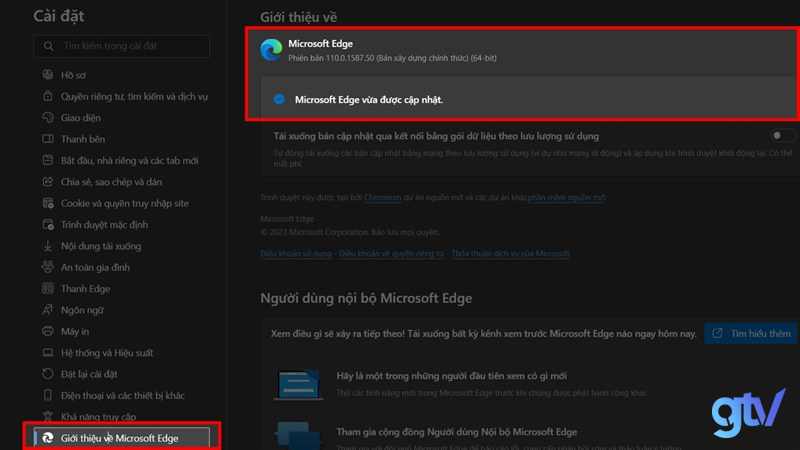Click the Tìm kiếm trong cài đặt search field

(x=122, y=46)
